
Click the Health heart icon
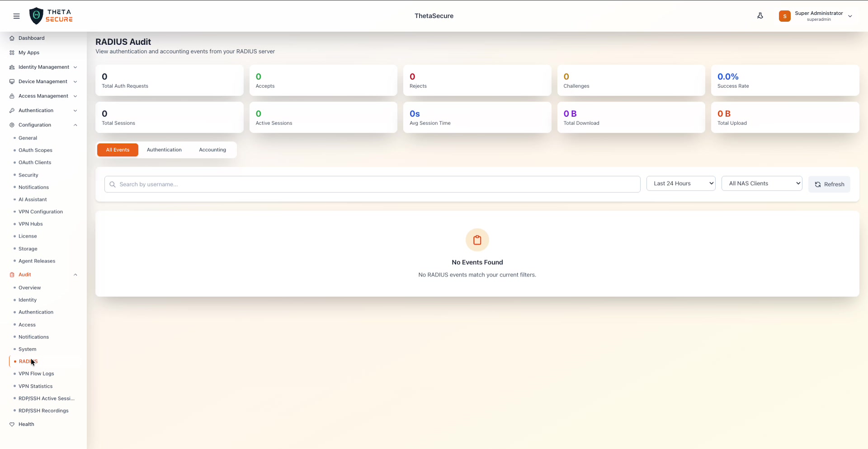(x=11, y=424)
